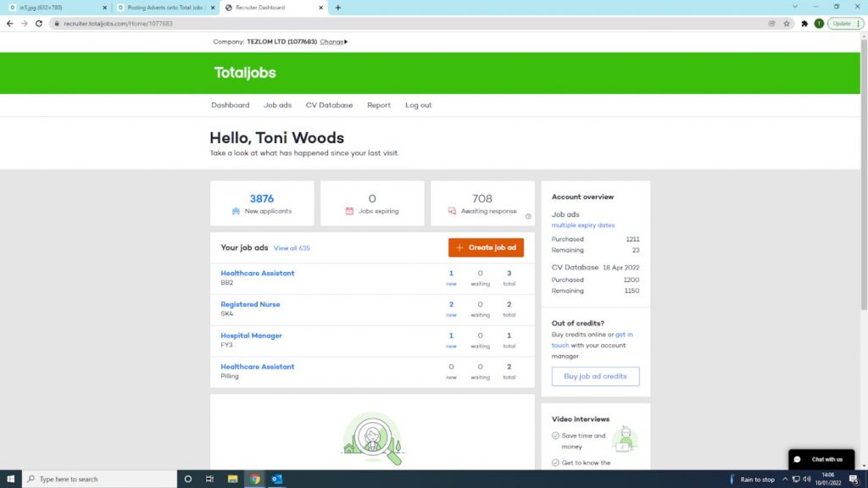Image resolution: width=868 pixels, height=488 pixels.
Task: Click the New applicants people icon
Action: point(236,211)
